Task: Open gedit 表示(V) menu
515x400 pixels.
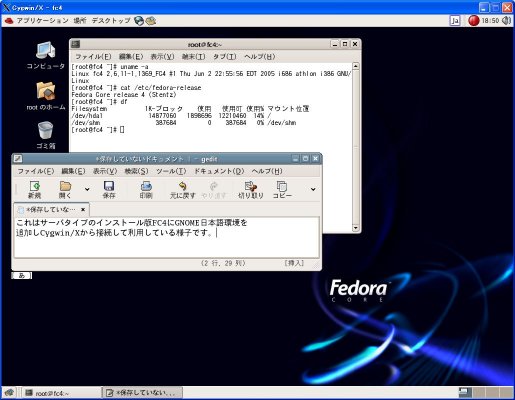Action: tap(105, 171)
